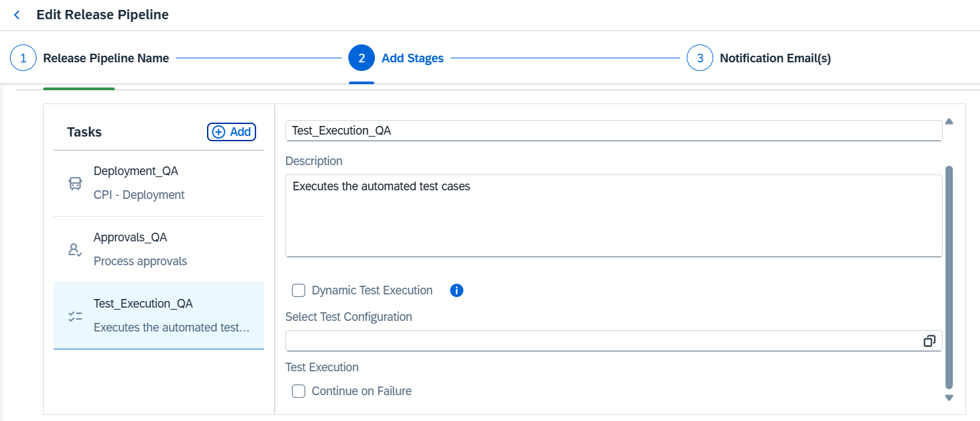The image size is (980, 421).
Task: Click the Test_Execution_QA checklist icon
Action: point(76,316)
